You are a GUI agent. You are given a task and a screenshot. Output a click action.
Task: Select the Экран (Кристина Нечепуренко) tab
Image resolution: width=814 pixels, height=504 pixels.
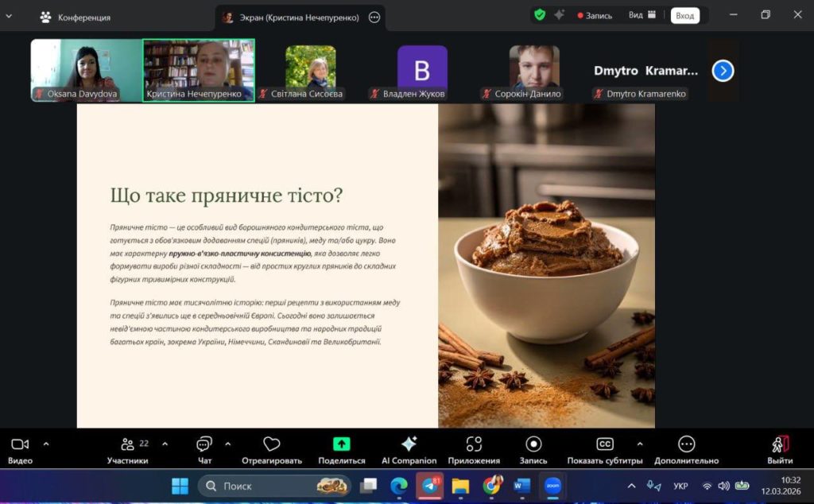pyautogui.click(x=291, y=17)
